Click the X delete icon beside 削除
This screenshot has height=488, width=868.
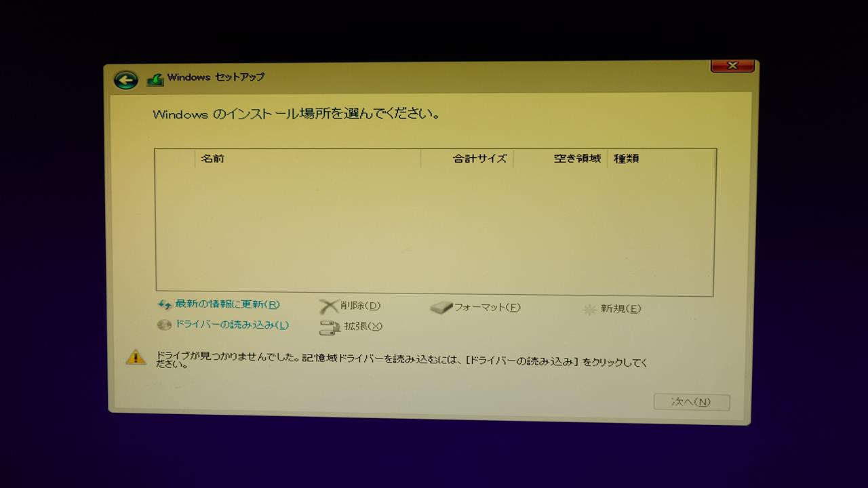[329, 307]
